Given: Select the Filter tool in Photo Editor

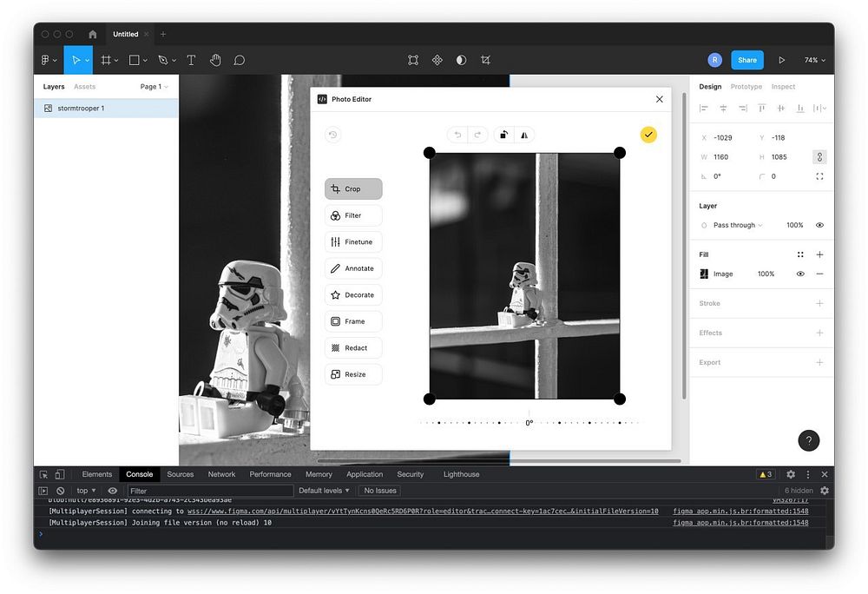Looking at the screenshot, I should pyautogui.click(x=353, y=216).
